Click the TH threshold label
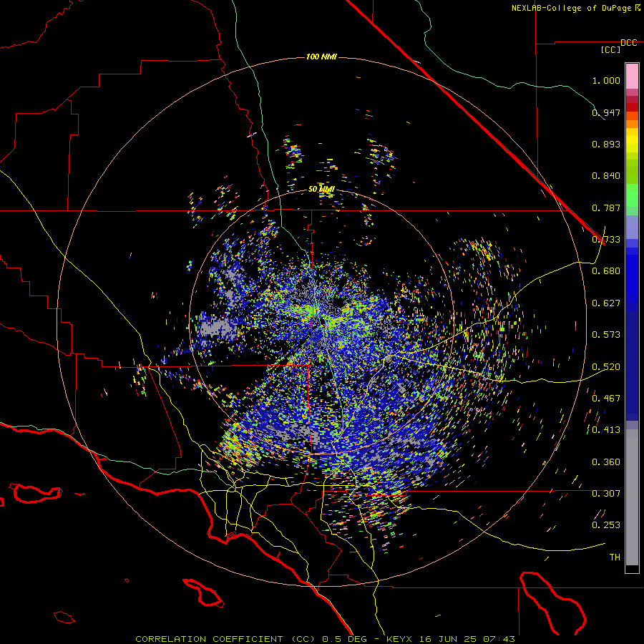644x644 pixels. pos(615,557)
